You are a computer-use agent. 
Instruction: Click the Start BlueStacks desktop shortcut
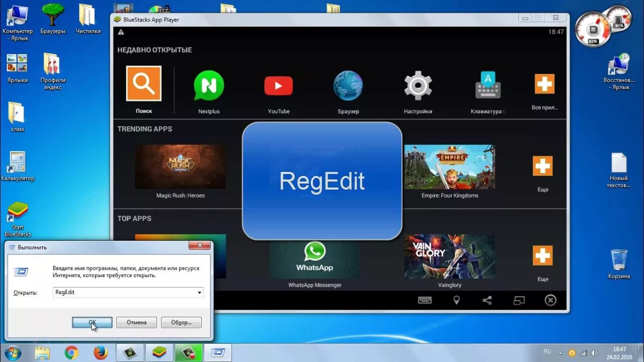click(18, 219)
